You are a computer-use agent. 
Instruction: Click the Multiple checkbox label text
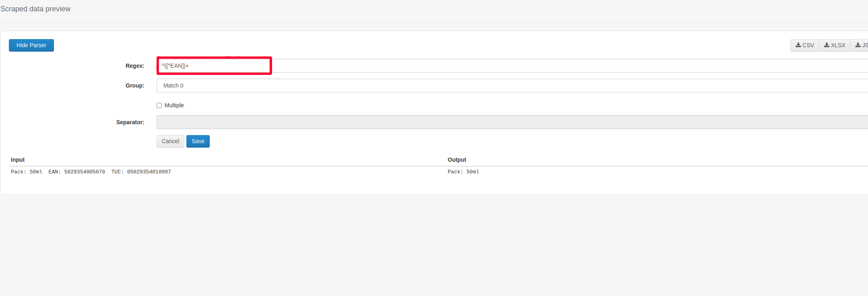pos(174,105)
